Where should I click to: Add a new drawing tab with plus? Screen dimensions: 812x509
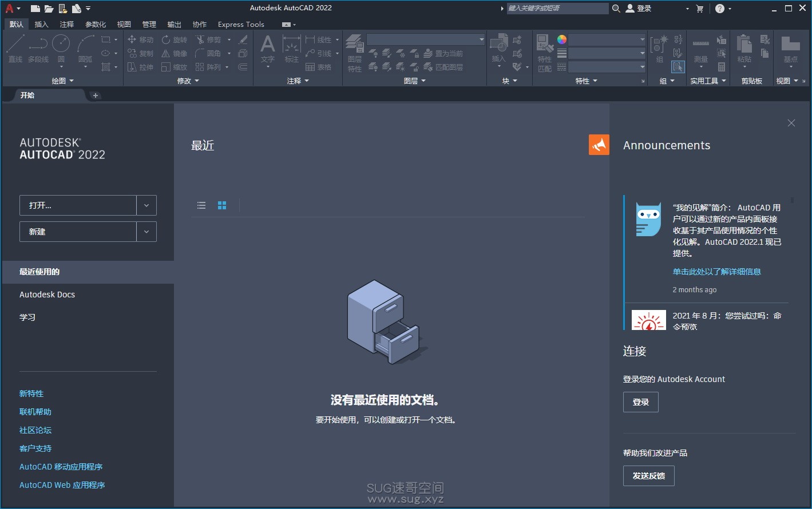(x=96, y=96)
